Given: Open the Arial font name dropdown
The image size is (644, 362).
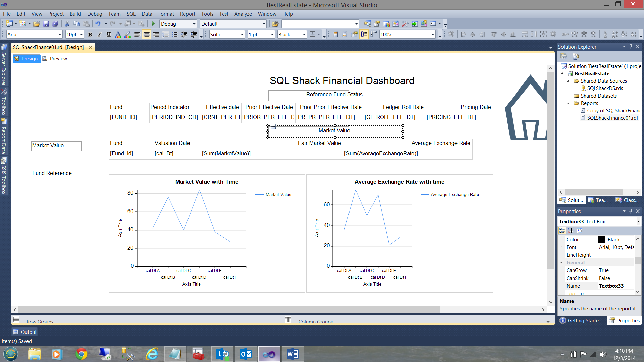Looking at the screenshot, I should 60,34.
